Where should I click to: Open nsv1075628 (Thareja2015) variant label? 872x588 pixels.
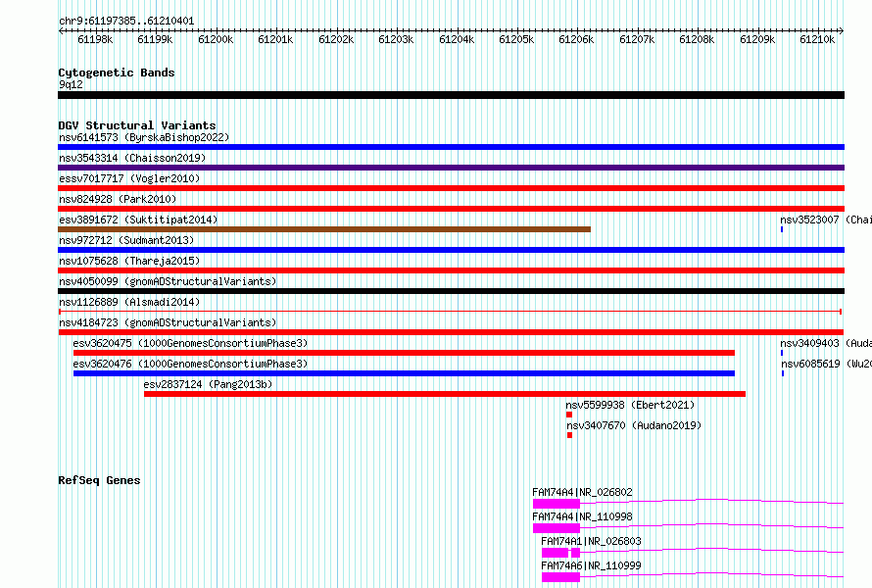(129, 261)
